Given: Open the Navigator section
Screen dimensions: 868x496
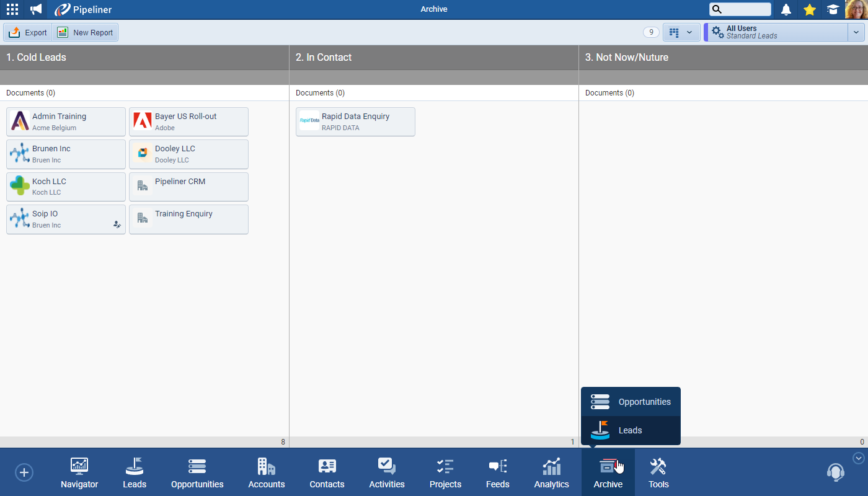Looking at the screenshot, I should click(79, 473).
